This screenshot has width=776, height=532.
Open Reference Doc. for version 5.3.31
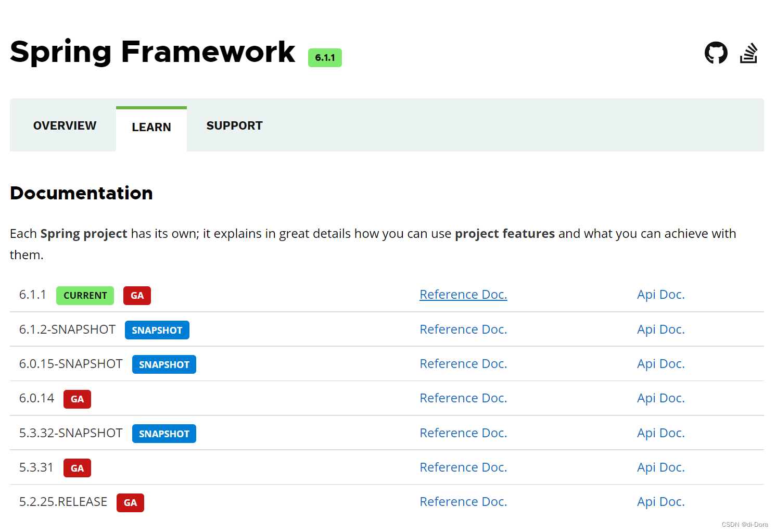pos(463,467)
